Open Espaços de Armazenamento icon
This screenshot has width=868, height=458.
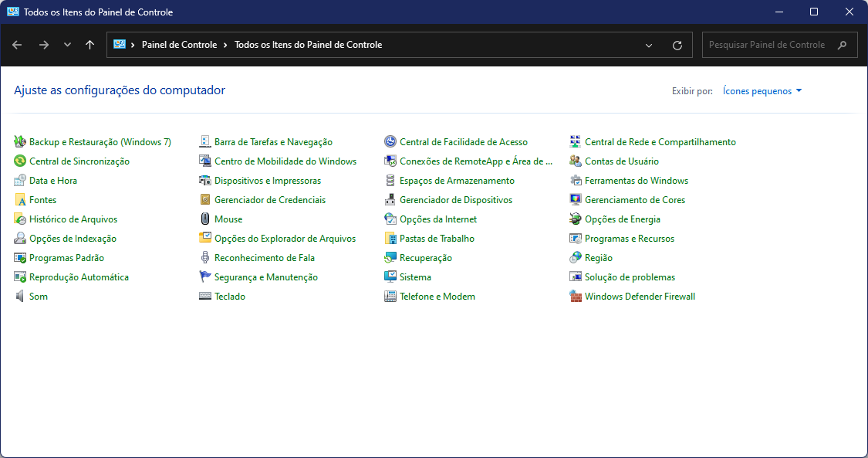click(390, 181)
